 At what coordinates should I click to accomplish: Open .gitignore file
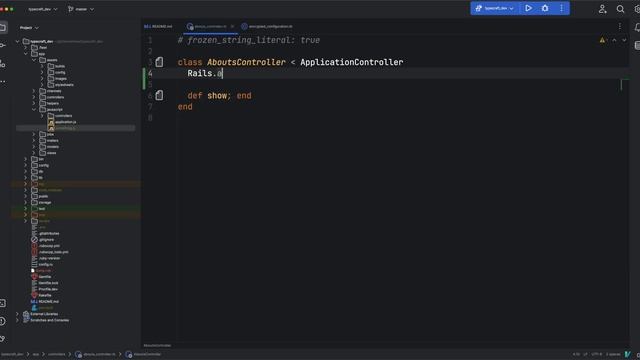[46, 240]
